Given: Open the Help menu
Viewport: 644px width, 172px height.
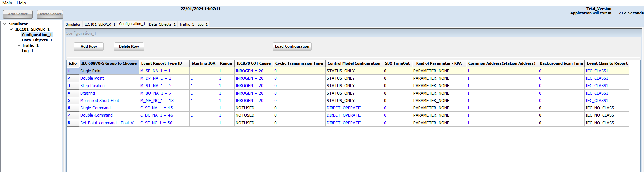Looking at the screenshot, I should click(21, 3).
